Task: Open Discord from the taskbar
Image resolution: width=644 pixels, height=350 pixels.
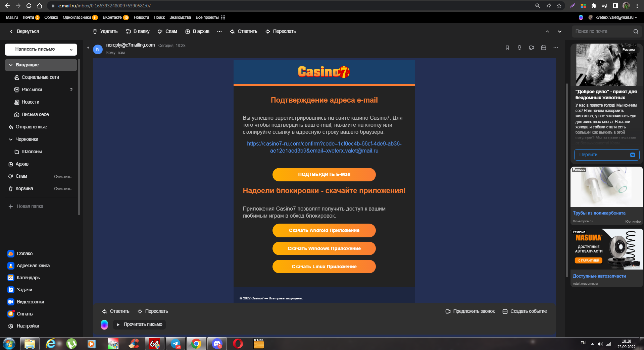Action: point(217,344)
